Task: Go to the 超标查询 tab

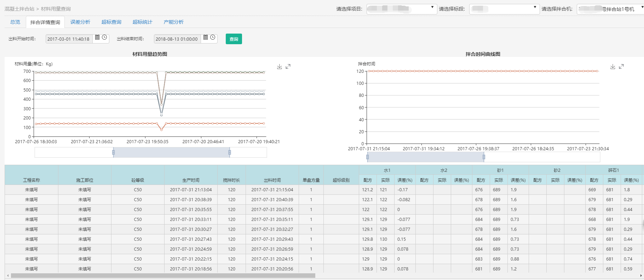Action: point(111,22)
